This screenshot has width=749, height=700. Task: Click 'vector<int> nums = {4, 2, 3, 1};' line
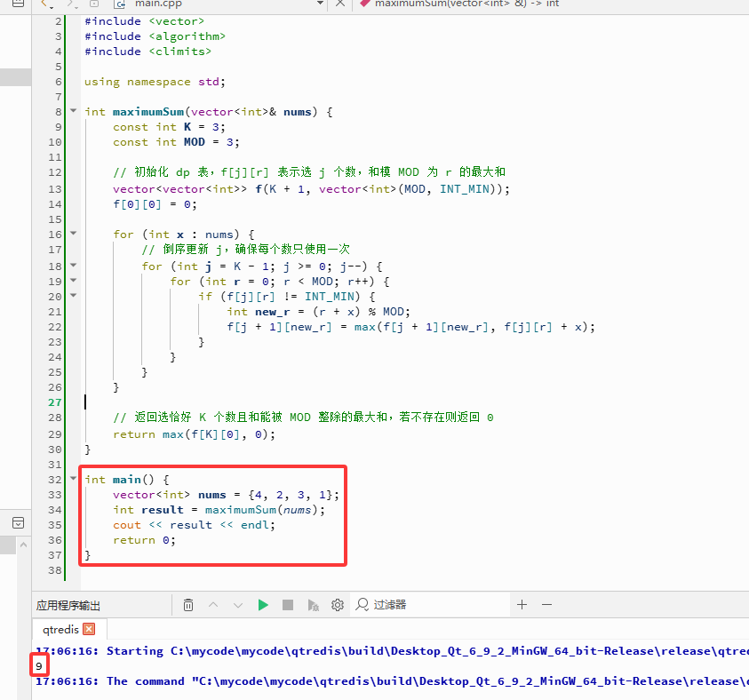click(x=226, y=495)
